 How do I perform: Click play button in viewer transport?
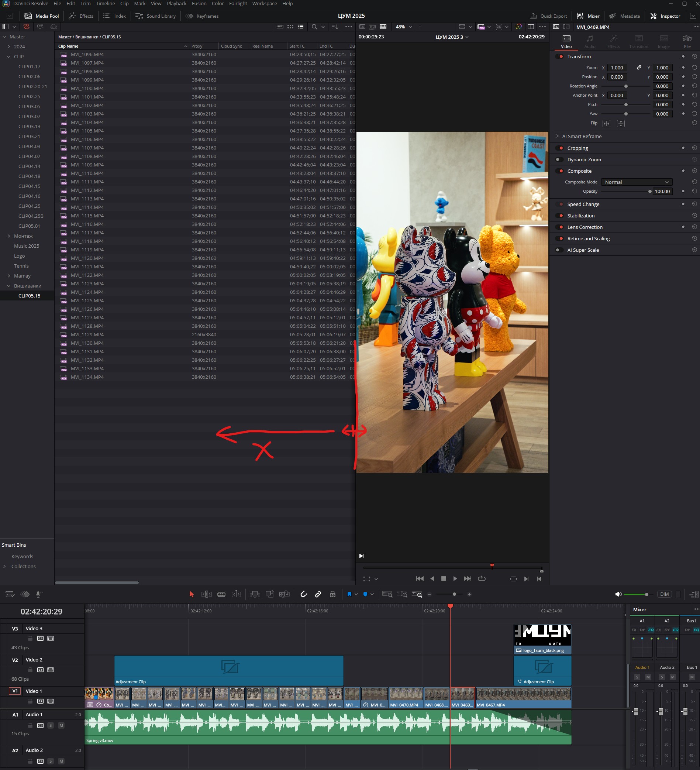point(455,579)
